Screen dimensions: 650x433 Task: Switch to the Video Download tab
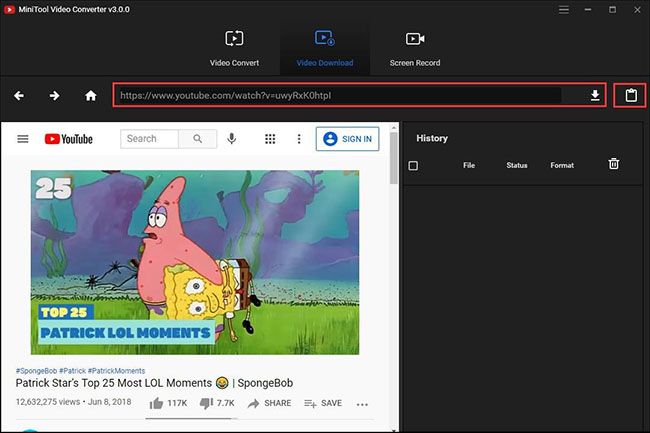coord(325,49)
